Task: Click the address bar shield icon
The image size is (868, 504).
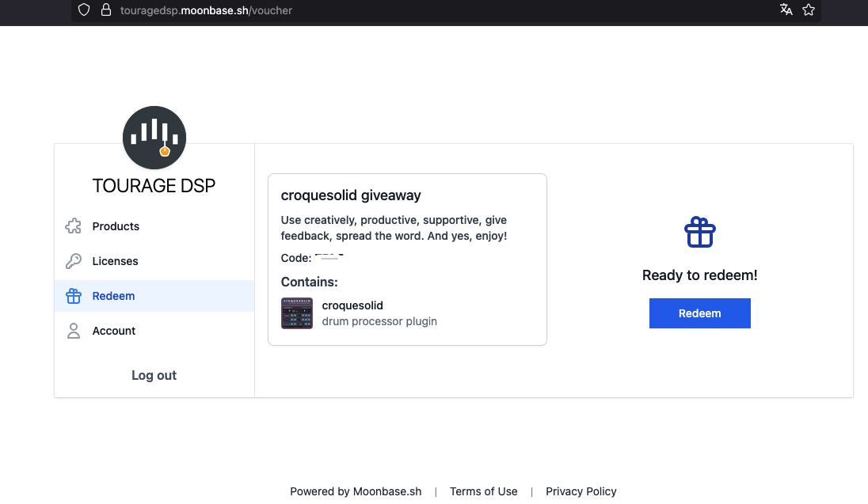Action: [84, 10]
